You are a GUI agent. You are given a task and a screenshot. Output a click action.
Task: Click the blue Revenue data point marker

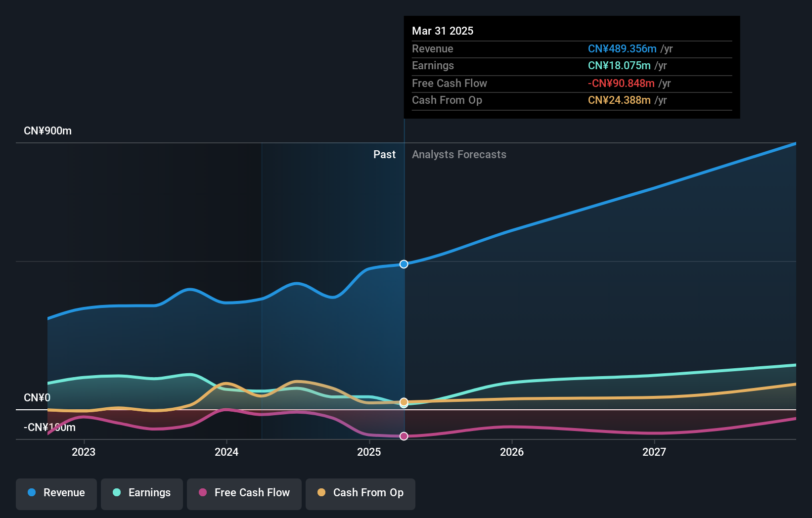[x=404, y=264]
